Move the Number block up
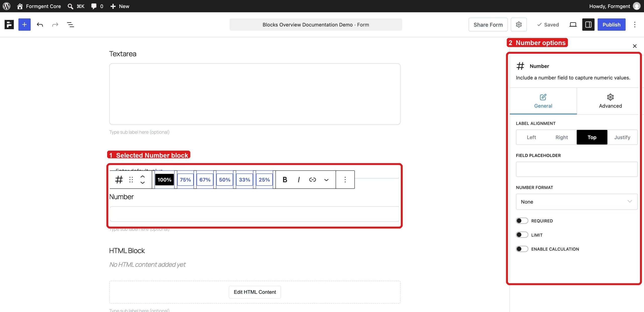This screenshot has height=312, width=644. point(143,177)
